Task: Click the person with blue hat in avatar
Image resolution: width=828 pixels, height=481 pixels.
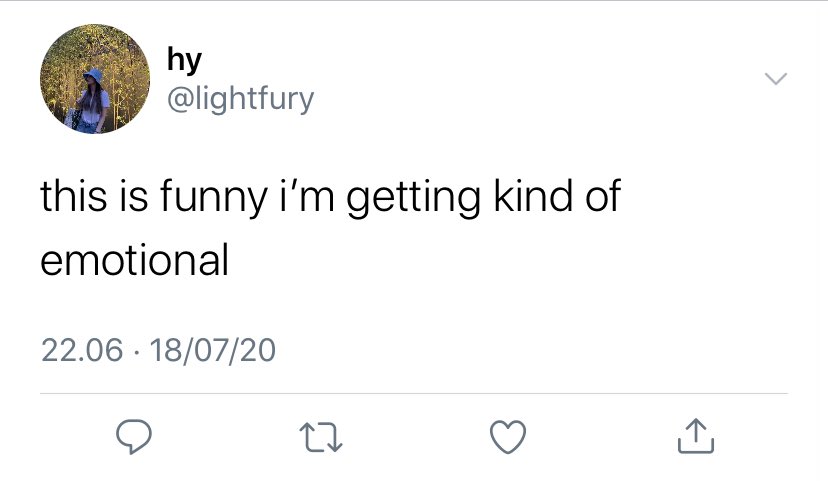Action: click(x=91, y=100)
